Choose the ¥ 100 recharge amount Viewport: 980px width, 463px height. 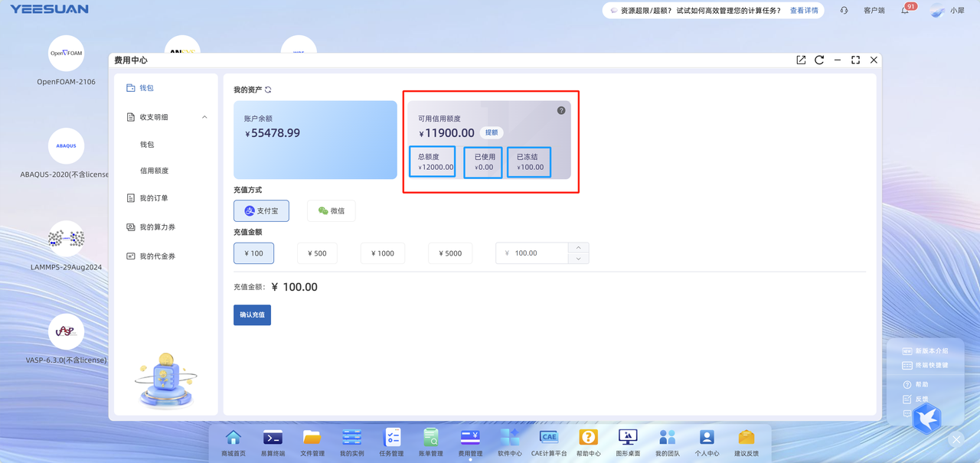pos(253,253)
